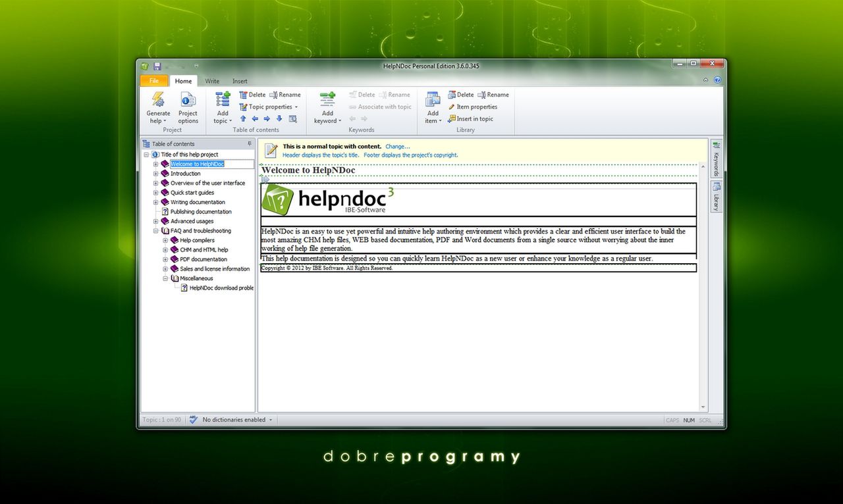Expand the PDF documentation node

click(x=165, y=259)
